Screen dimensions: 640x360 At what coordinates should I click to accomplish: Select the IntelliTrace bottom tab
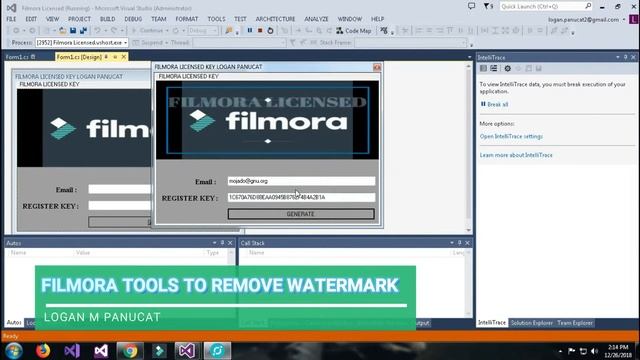click(492, 323)
